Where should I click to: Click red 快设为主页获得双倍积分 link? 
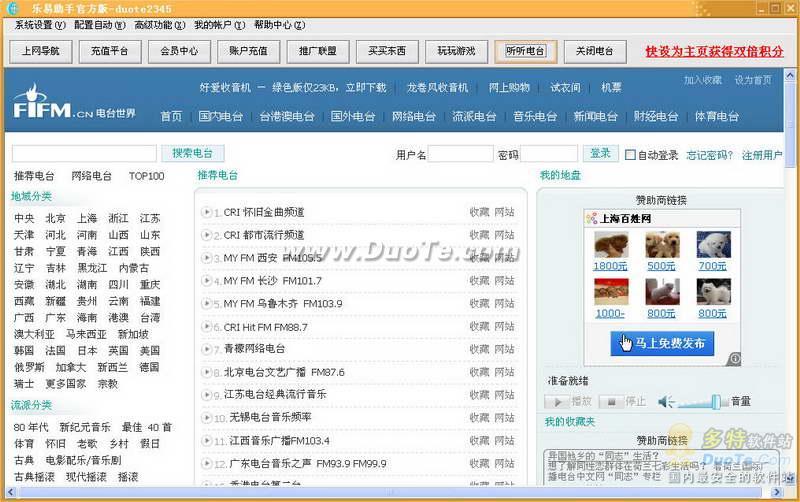(714, 52)
